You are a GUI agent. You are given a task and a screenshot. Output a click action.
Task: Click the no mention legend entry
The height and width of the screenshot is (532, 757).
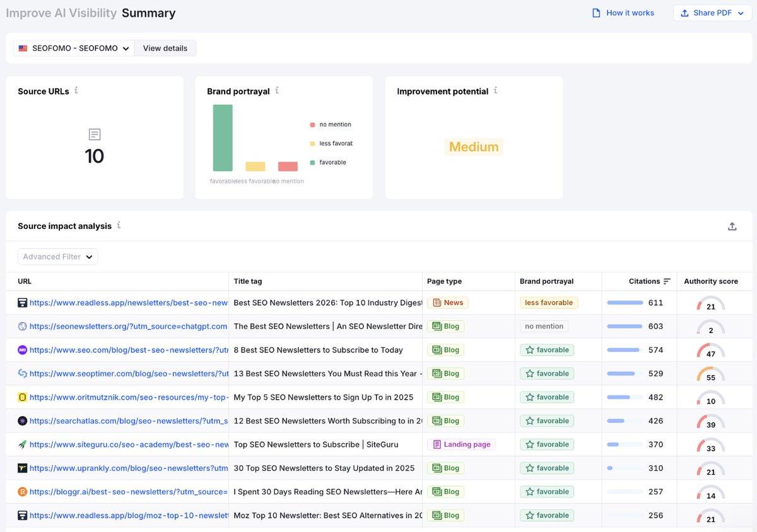coord(331,124)
